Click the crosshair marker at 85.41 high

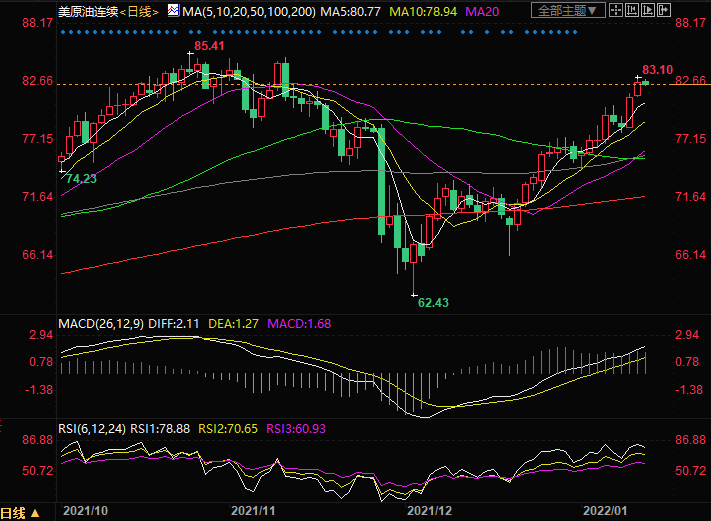189,53
